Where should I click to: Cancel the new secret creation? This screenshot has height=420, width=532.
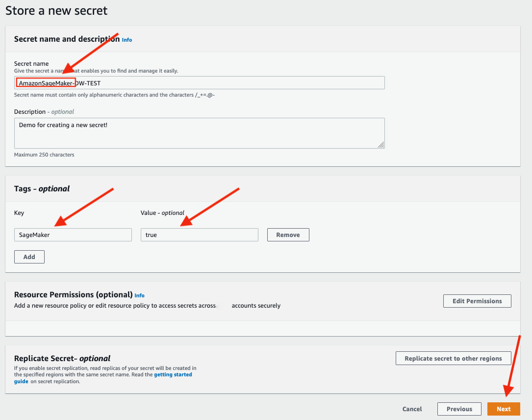click(412, 409)
